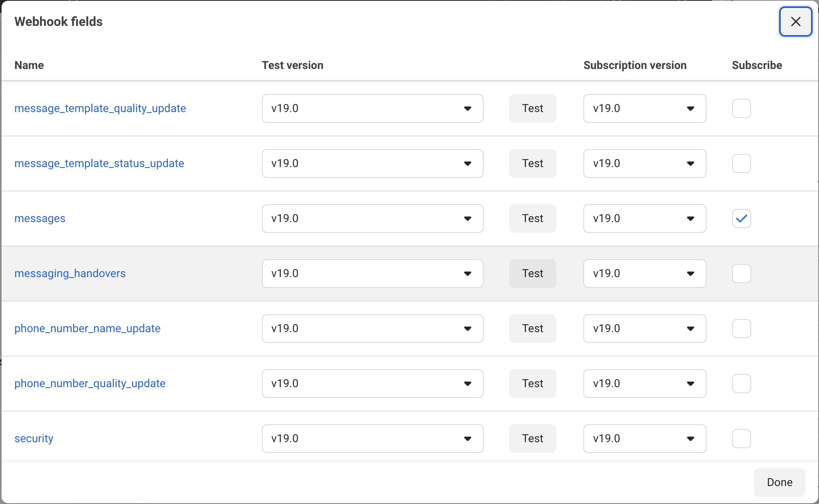The width and height of the screenshot is (819, 504).
Task: Open the phone_number_quality_update link
Action: [90, 384]
